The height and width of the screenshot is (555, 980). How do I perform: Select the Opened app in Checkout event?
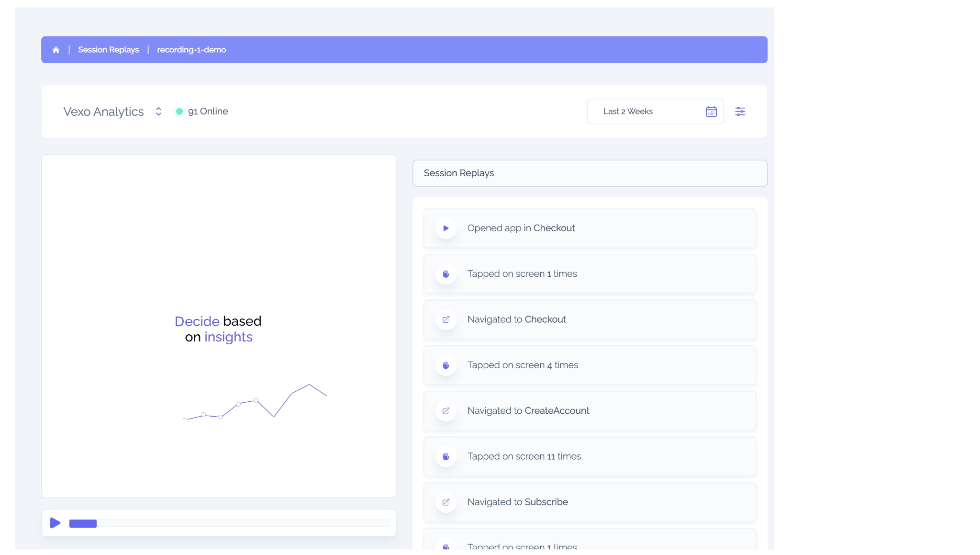pos(589,228)
